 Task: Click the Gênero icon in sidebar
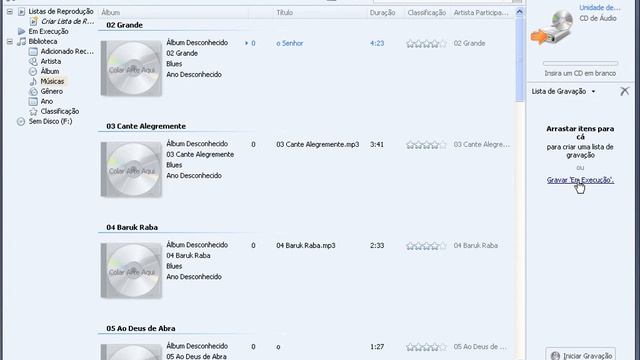pos(33,91)
